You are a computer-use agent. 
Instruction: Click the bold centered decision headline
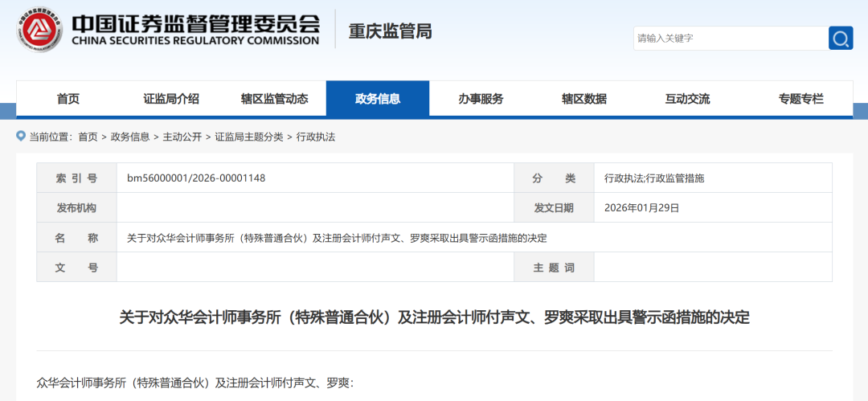coord(434,317)
